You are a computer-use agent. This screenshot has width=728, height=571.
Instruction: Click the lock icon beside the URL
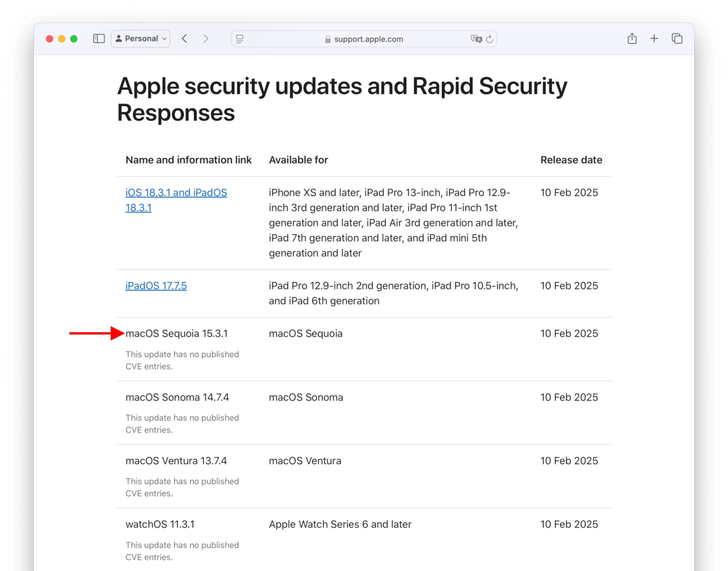(x=328, y=39)
